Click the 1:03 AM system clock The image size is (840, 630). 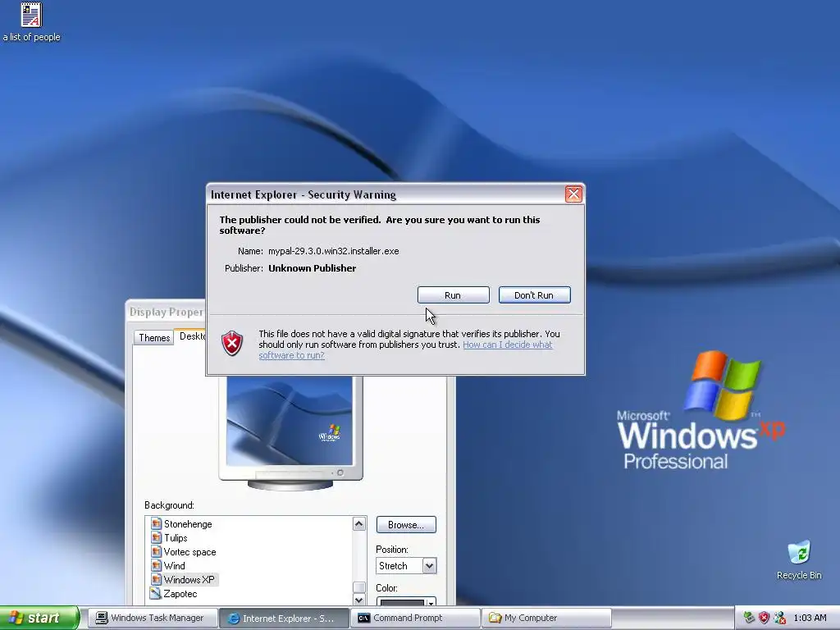pos(810,618)
